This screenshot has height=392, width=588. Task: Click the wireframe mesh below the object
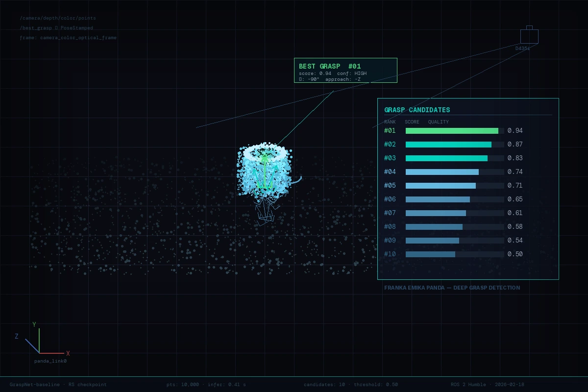coord(265,211)
